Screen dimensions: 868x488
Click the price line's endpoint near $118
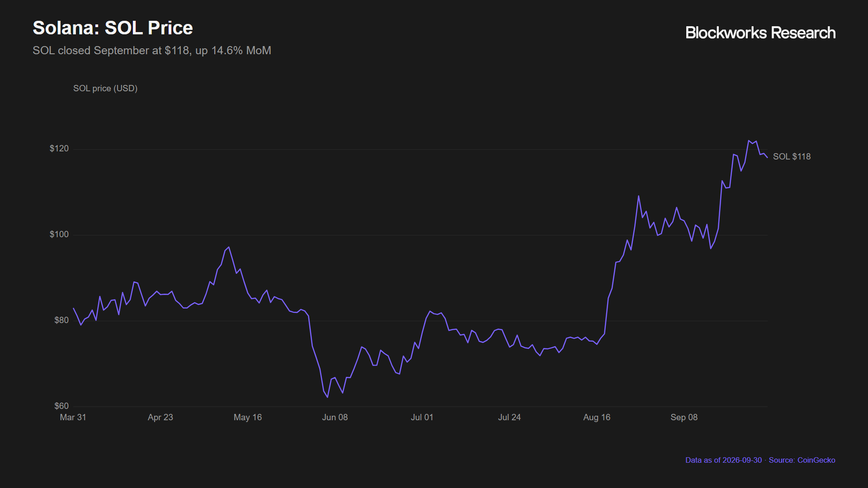pyautogui.click(x=767, y=157)
